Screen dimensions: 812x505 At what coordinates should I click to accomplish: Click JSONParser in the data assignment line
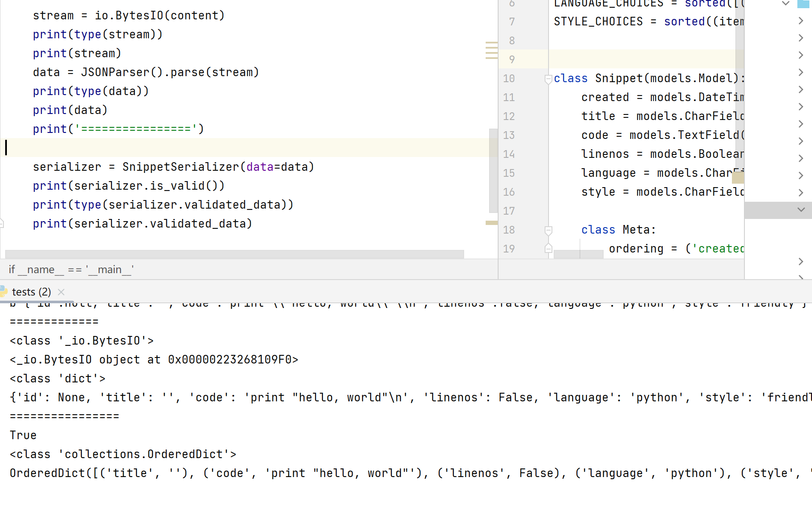click(115, 72)
